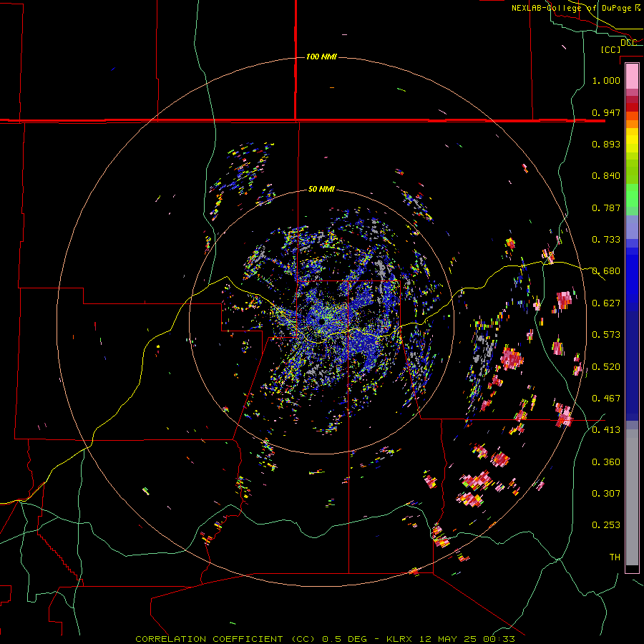Viewport: 644px width, 644px height.
Task: Click the 0.680 legend value
Action: tap(606, 270)
